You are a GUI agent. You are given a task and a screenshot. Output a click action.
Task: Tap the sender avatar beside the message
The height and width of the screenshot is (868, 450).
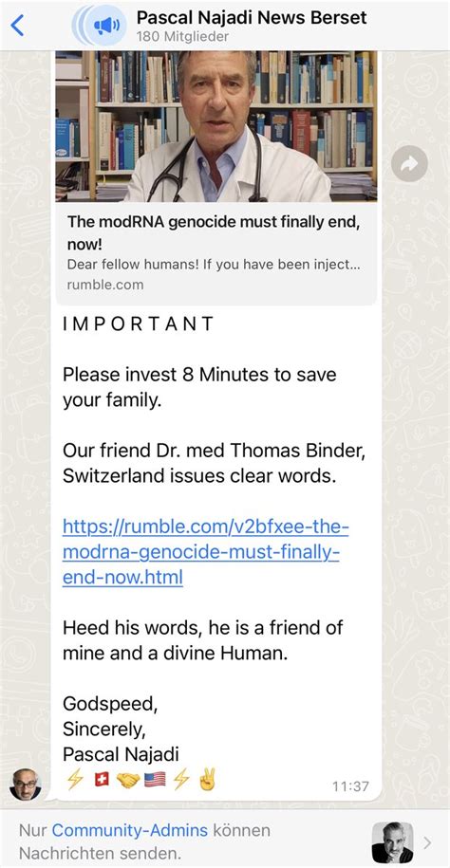26,785
